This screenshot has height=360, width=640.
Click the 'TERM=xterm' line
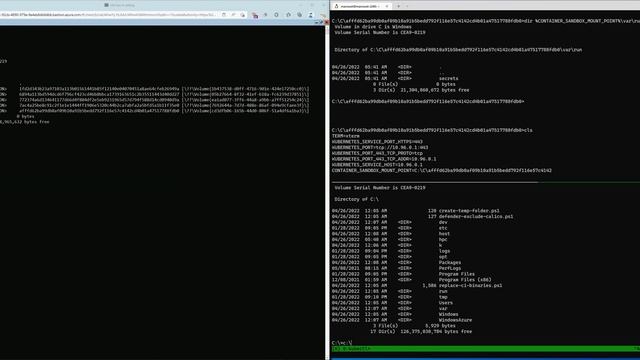click(346, 136)
